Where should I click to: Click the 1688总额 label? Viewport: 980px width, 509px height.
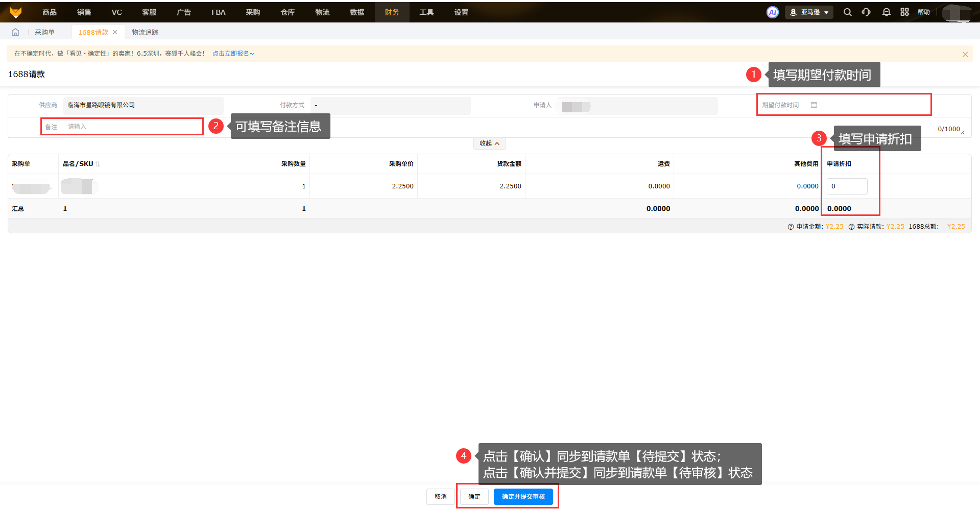923,227
